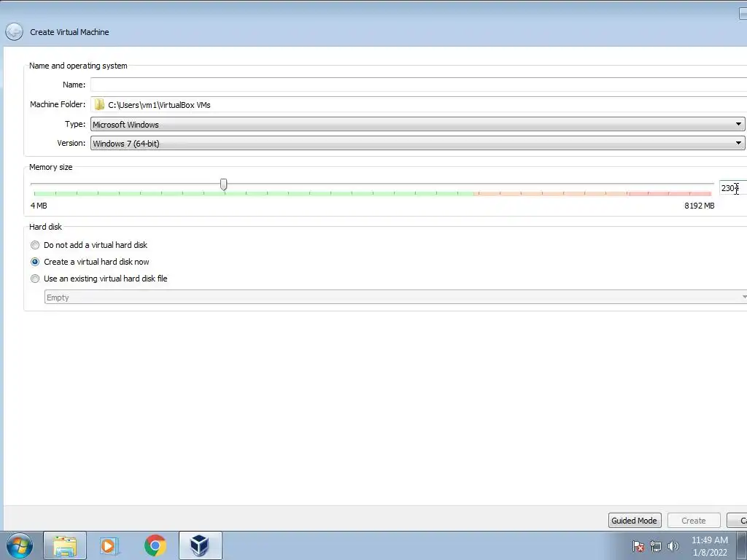Viewport: 747px width, 560px height.
Task: Select Create a virtual hard disk now
Action: click(x=90, y=262)
